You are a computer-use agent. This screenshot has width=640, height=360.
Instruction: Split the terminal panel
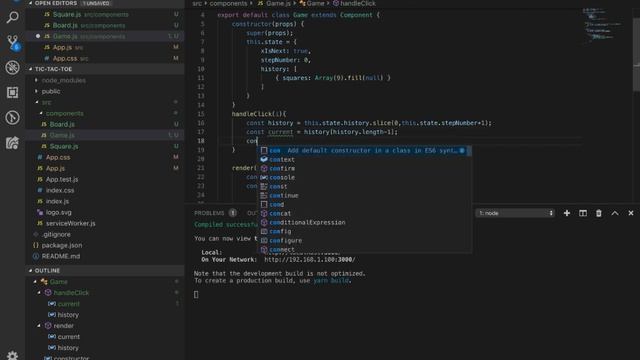click(582, 213)
